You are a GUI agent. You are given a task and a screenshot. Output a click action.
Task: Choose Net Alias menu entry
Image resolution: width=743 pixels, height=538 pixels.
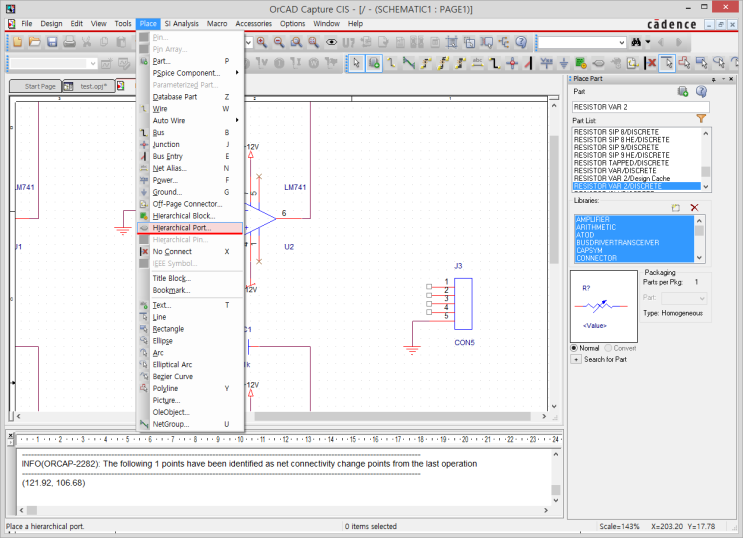[x=190, y=168]
